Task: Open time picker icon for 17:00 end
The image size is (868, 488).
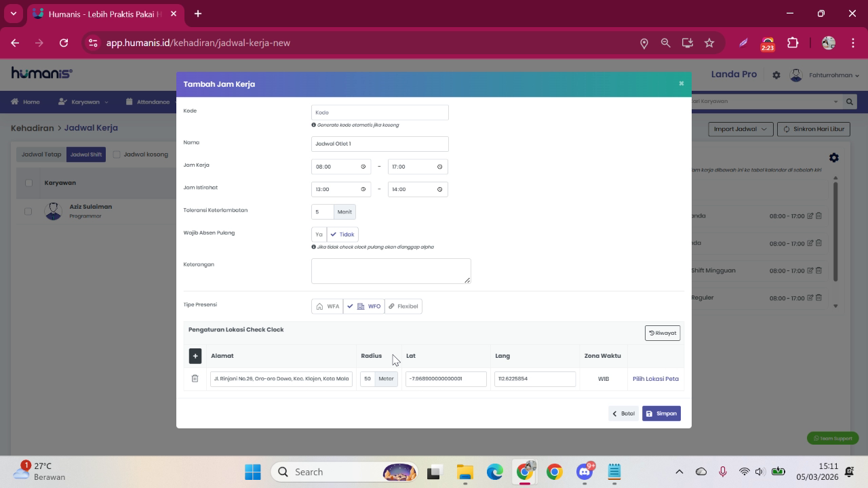Action: coord(439,167)
